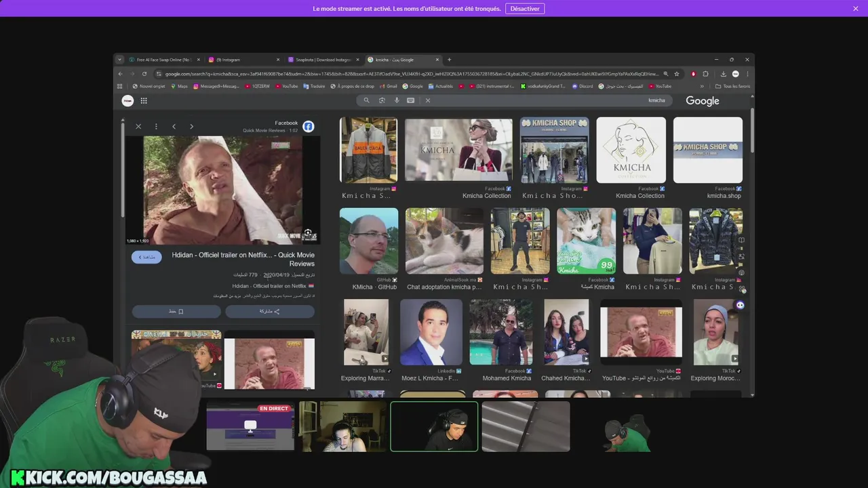Click the magnifier search icon in the Google search bar

[x=366, y=100]
